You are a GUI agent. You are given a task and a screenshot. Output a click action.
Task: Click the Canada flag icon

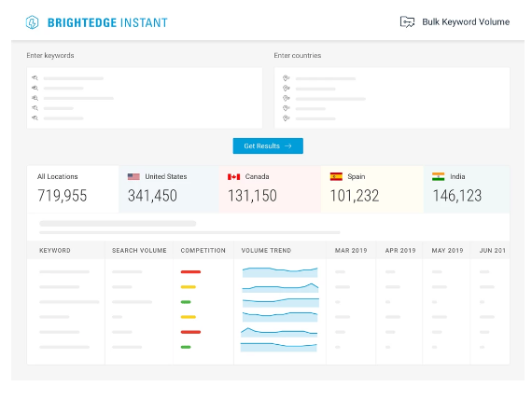[x=233, y=176]
